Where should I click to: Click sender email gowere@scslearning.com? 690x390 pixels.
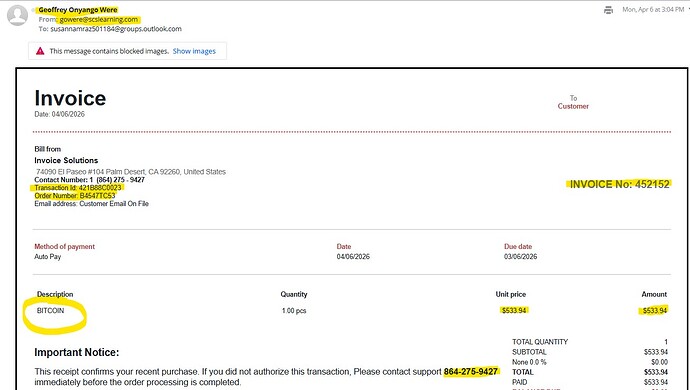pos(99,19)
